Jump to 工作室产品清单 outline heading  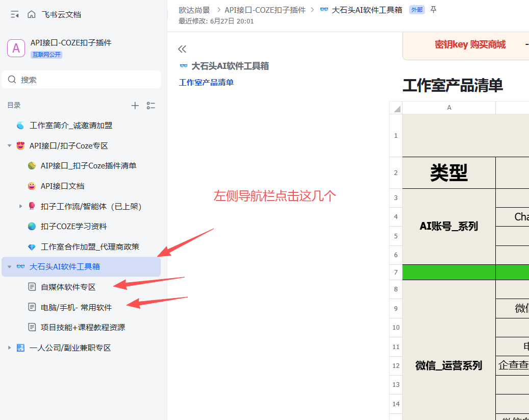pyautogui.click(x=206, y=82)
